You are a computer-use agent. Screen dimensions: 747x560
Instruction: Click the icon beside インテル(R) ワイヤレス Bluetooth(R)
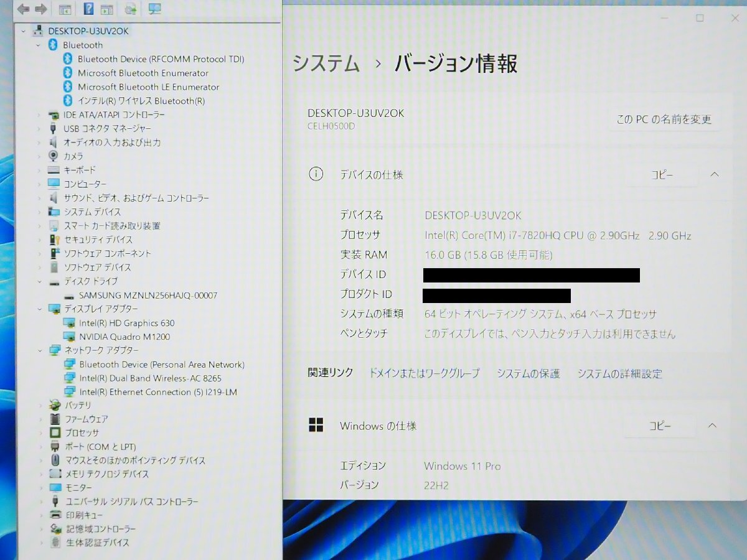tap(68, 101)
